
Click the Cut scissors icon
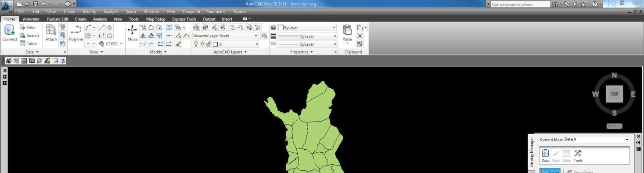pyautogui.click(x=360, y=36)
